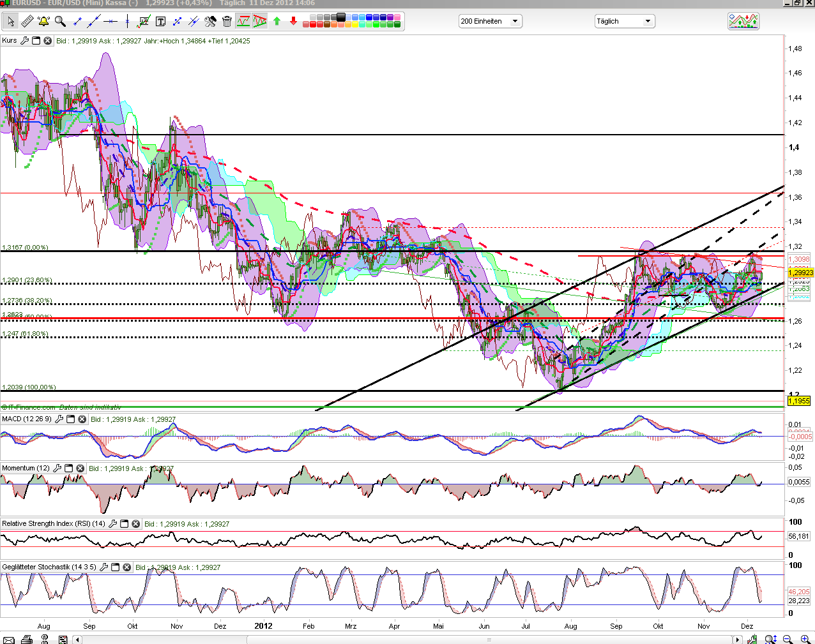815x644 pixels.
Task: Select the text annotation tool
Action: [x=160, y=22]
